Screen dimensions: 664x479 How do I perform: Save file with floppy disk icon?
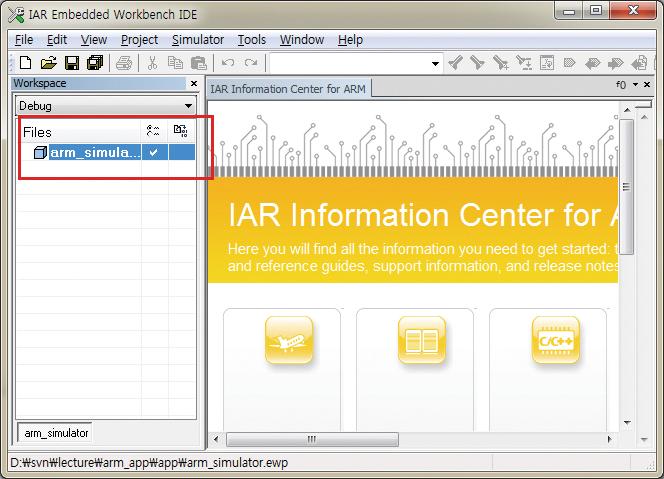(x=72, y=63)
